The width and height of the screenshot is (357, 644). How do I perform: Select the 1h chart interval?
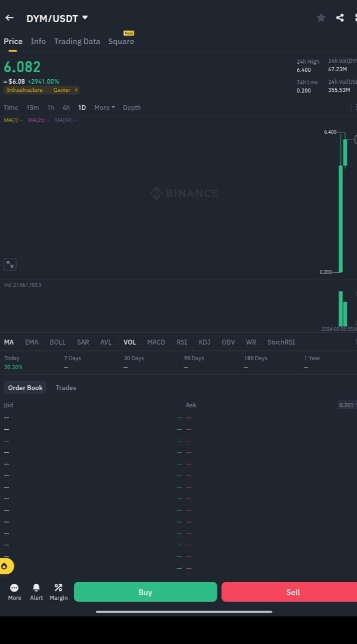click(51, 108)
